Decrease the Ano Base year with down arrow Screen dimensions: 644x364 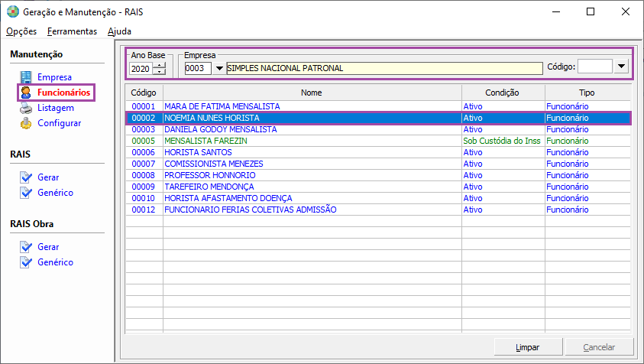point(159,72)
